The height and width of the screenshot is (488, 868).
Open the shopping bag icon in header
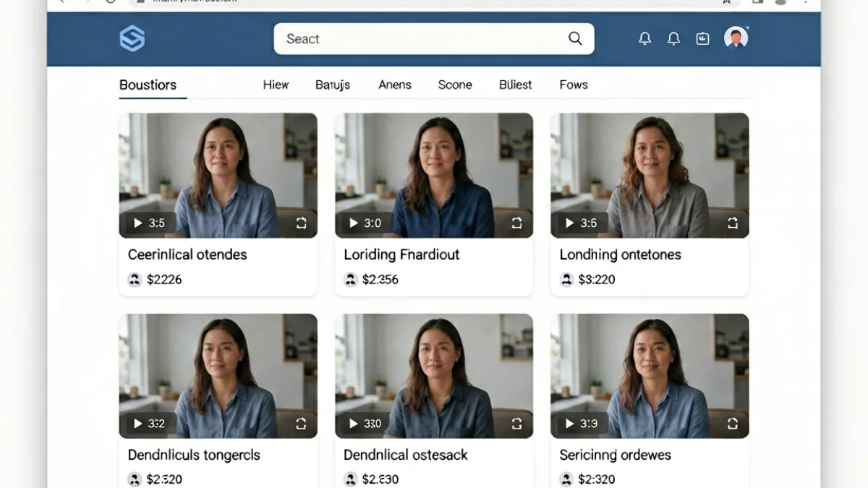[702, 39]
